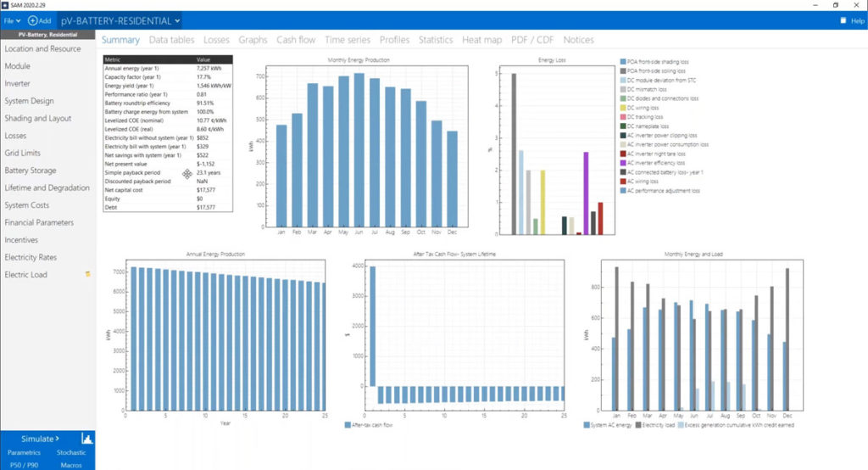Viewport: 868px width, 470px height.
Task: Select the Heat map tab
Action: pos(481,40)
